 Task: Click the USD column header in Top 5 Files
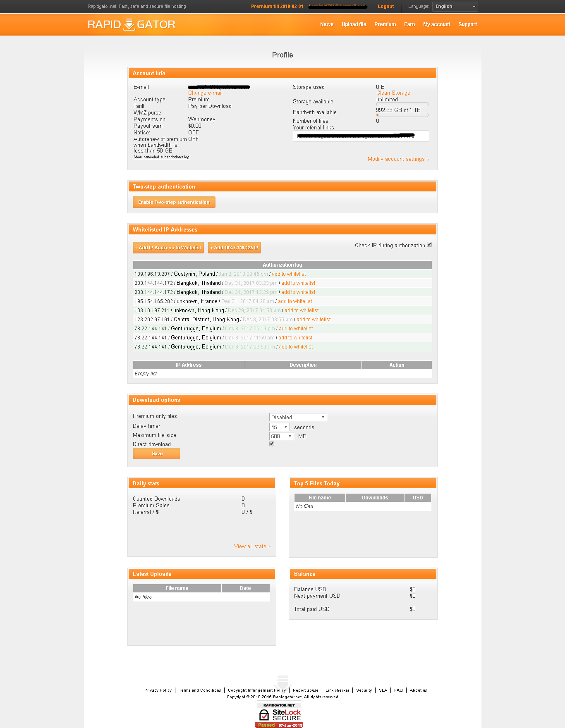[x=418, y=498]
